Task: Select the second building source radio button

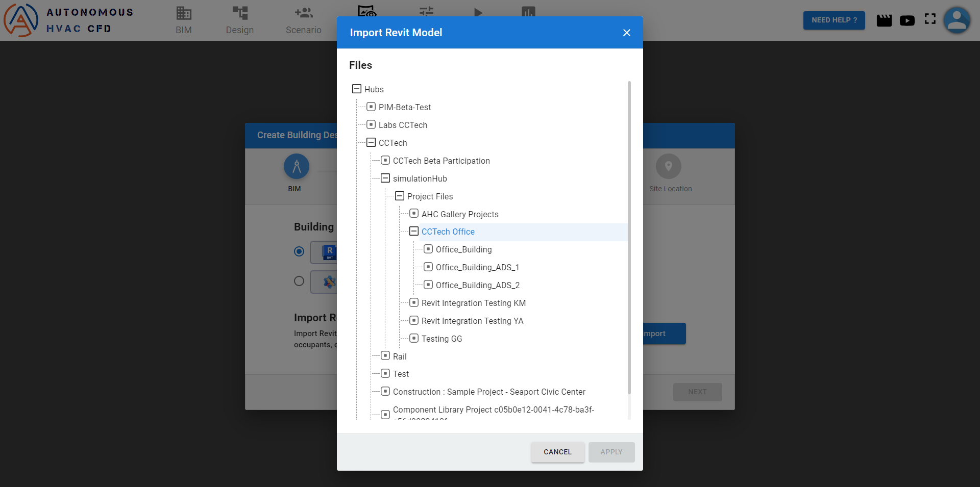Action: [299, 281]
